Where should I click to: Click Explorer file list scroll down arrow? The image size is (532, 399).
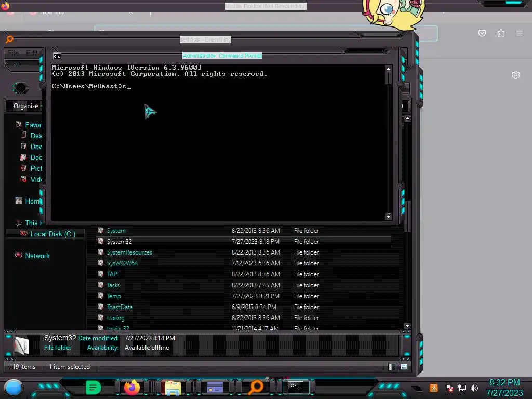pyautogui.click(x=407, y=326)
